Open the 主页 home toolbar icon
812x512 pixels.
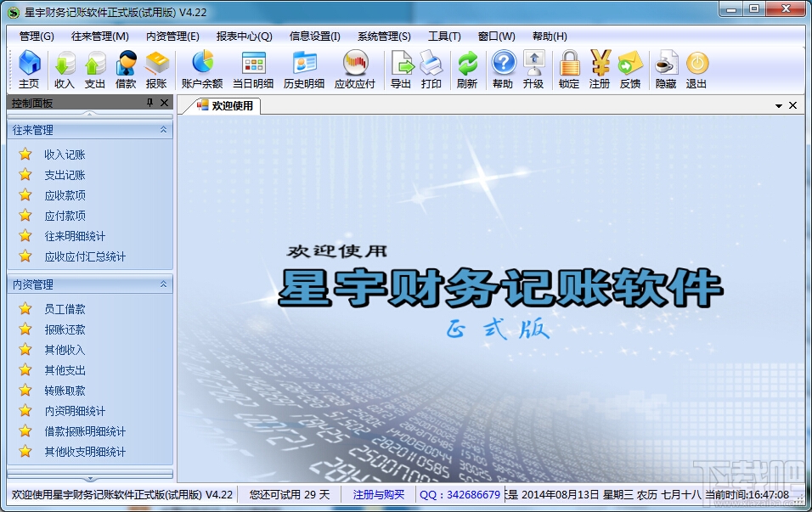point(29,70)
